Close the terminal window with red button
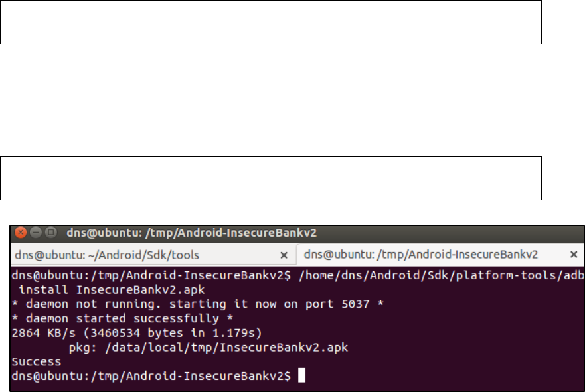Image resolution: width=585 pixels, height=392 pixels. (x=21, y=233)
